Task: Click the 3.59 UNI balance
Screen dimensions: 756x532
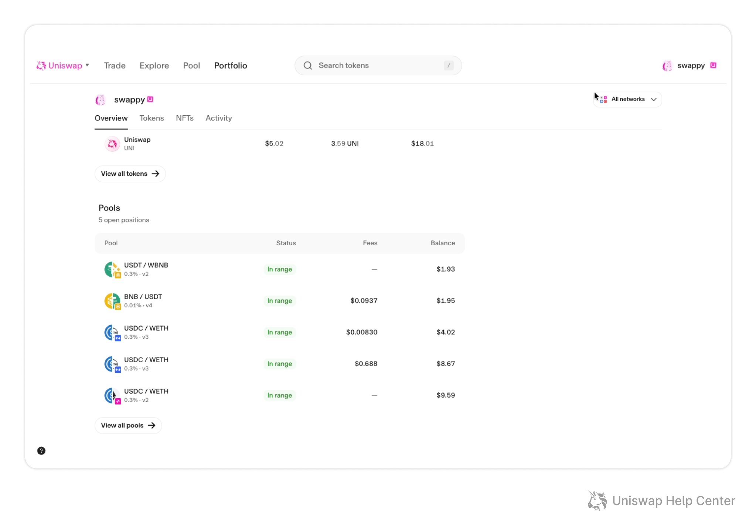Action: [x=345, y=144]
